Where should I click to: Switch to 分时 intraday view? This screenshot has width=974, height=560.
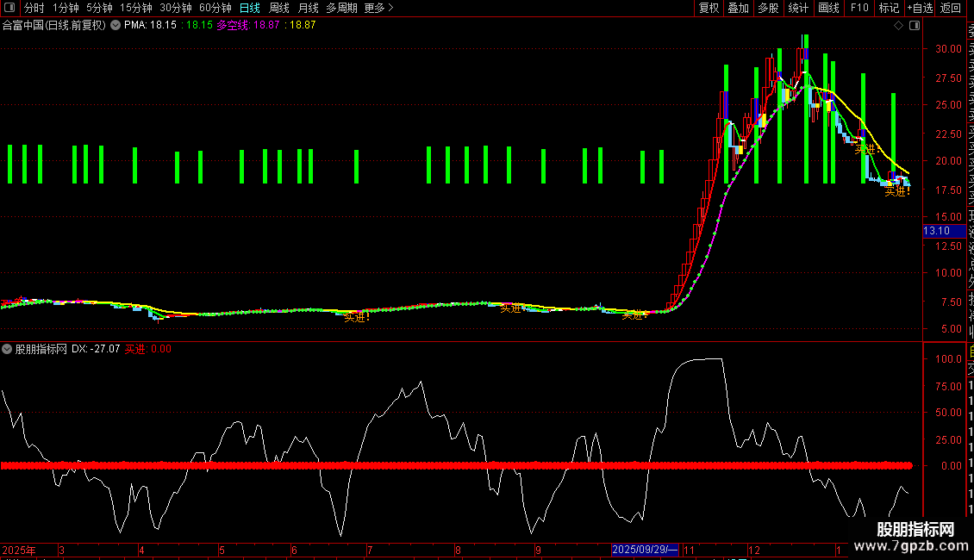34,8
